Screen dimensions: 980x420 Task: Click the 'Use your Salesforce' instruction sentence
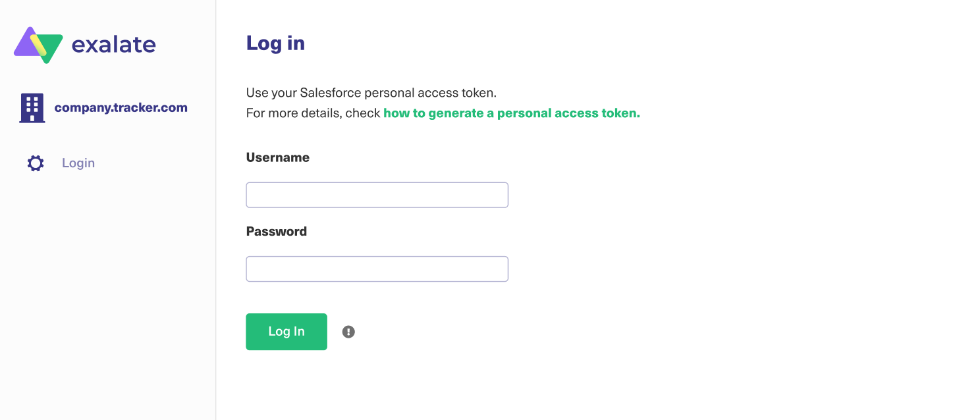click(x=371, y=93)
